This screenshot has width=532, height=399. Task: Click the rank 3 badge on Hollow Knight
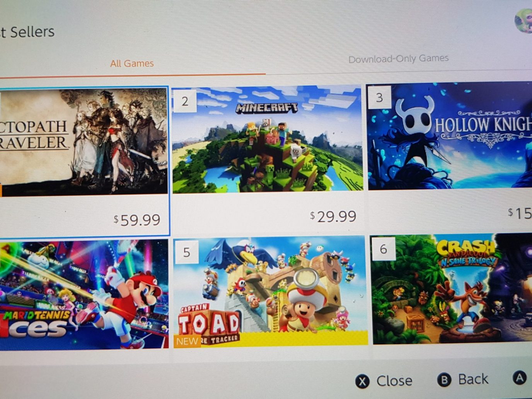(x=379, y=97)
